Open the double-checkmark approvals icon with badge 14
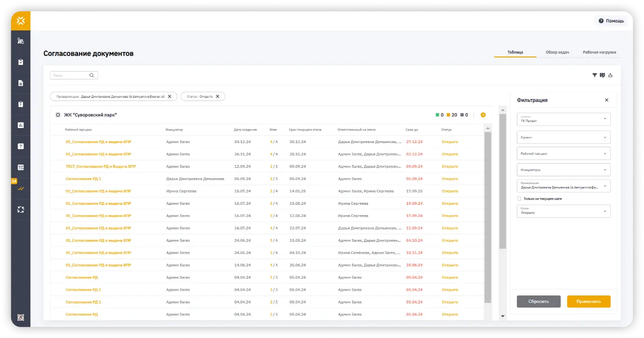 21,189
